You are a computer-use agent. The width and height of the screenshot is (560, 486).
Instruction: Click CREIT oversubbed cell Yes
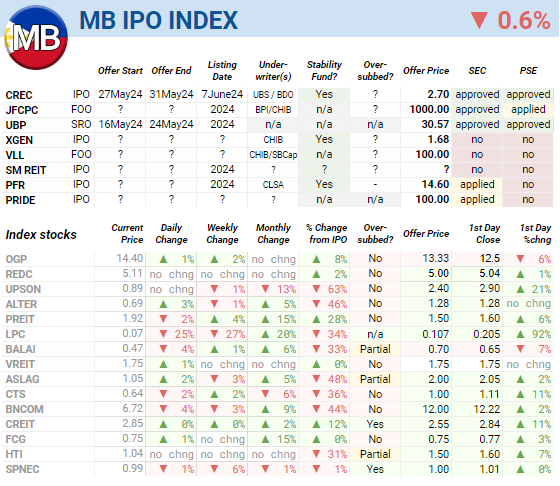375,424
